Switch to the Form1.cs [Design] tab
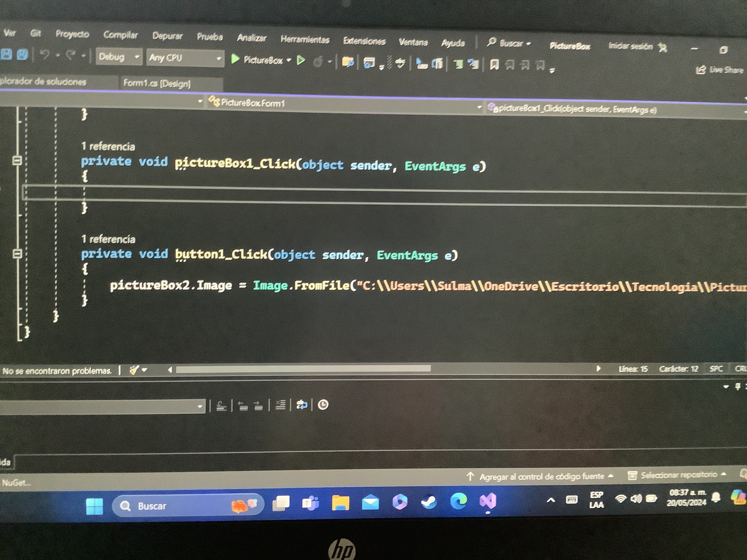This screenshot has height=560, width=747. tap(157, 83)
